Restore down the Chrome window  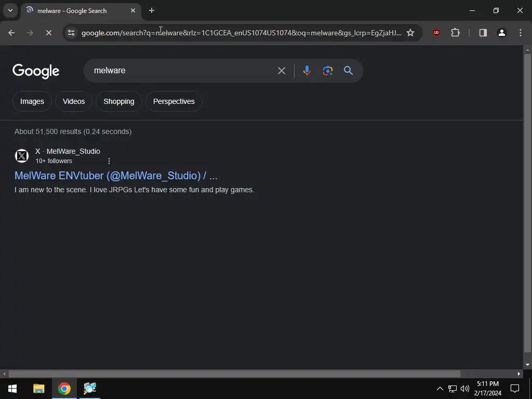pos(496,10)
